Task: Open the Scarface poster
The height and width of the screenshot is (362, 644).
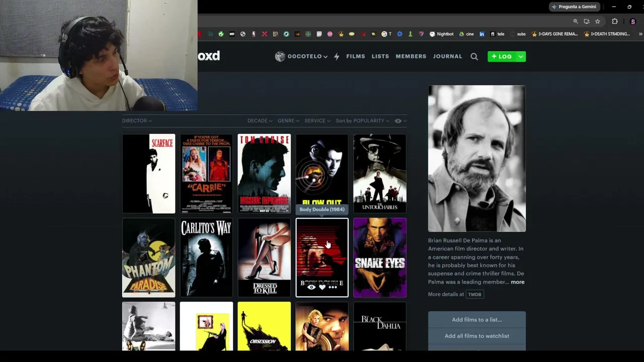Action: (148, 173)
